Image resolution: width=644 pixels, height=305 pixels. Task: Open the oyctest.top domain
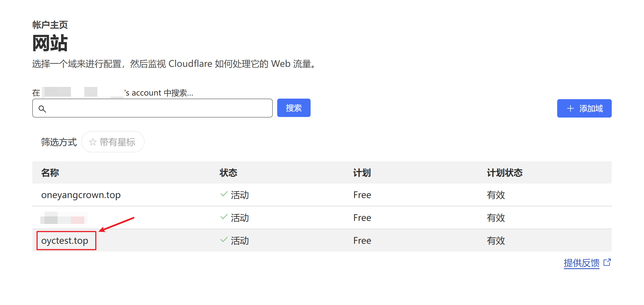[x=65, y=241]
